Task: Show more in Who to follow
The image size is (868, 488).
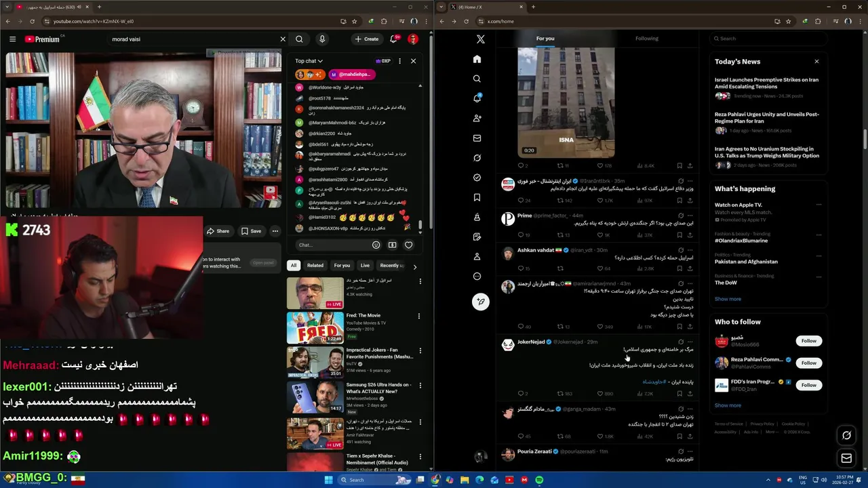Action: tap(728, 405)
